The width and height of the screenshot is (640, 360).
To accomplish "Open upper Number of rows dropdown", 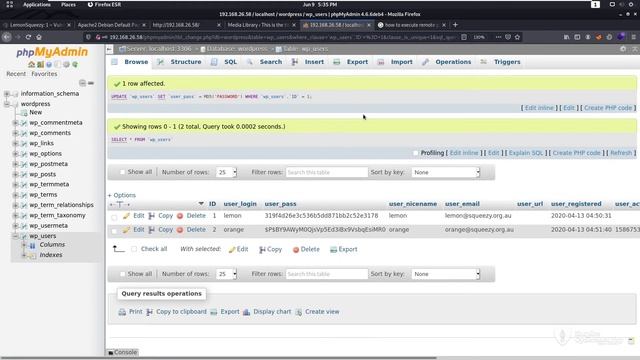I will 227,172.
